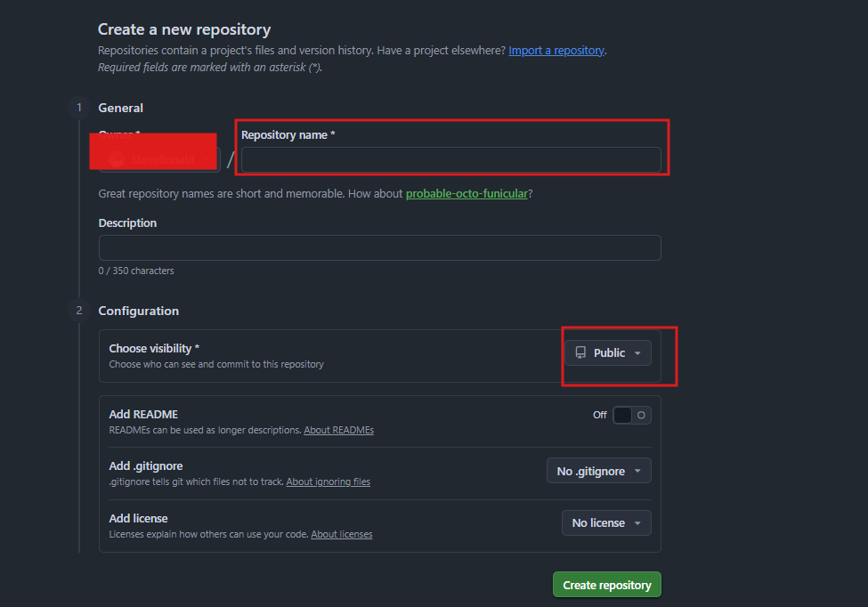
Task: Open the About READMEs link
Action: (x=338, y=430)
